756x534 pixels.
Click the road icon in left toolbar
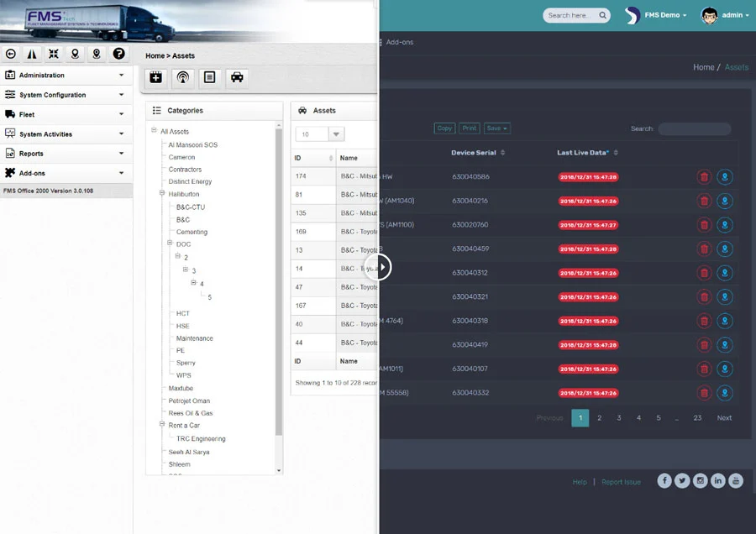click(x=32, y=54)
